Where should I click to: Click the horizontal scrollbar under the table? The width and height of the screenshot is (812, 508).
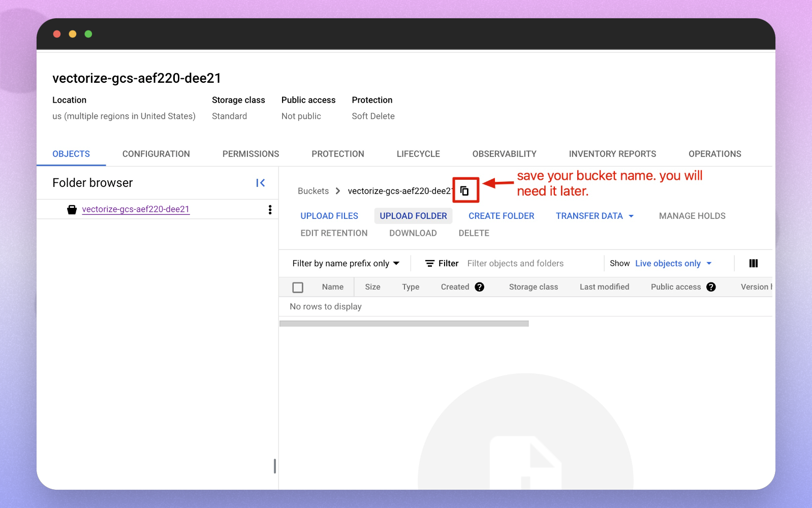click(x=404, y=324)
